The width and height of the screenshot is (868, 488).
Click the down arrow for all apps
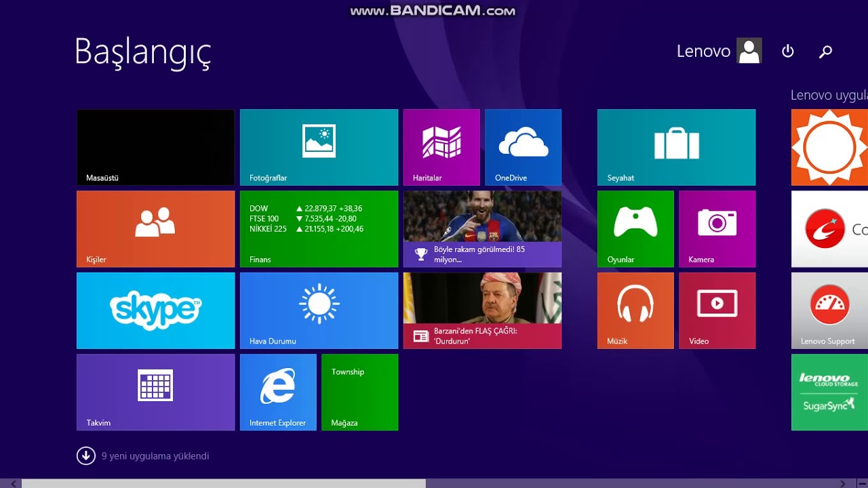pyautogui.click(x=85, y=455)
